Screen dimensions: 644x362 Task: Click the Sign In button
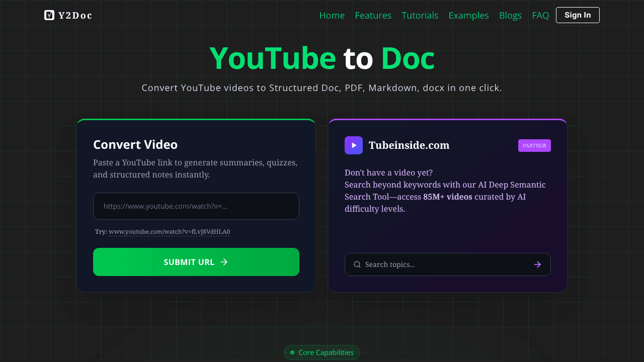pos(578,15)
